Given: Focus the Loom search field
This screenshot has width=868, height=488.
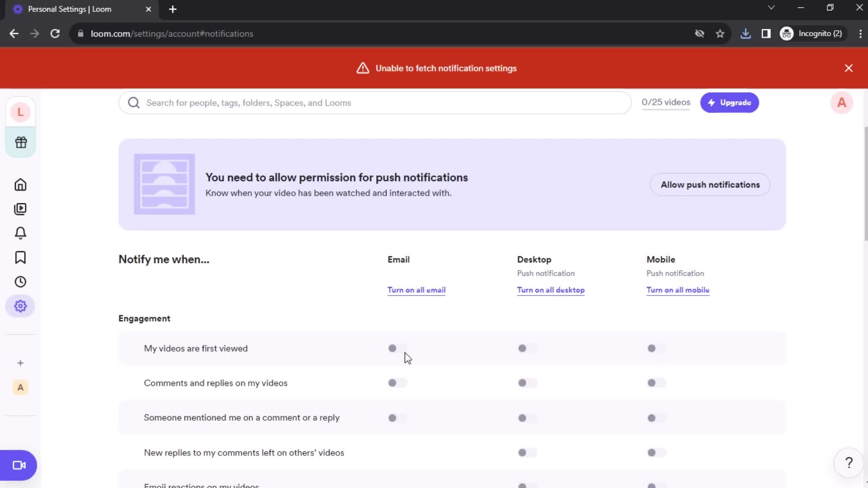Looking at the screenshot, I should click(375, 103).
